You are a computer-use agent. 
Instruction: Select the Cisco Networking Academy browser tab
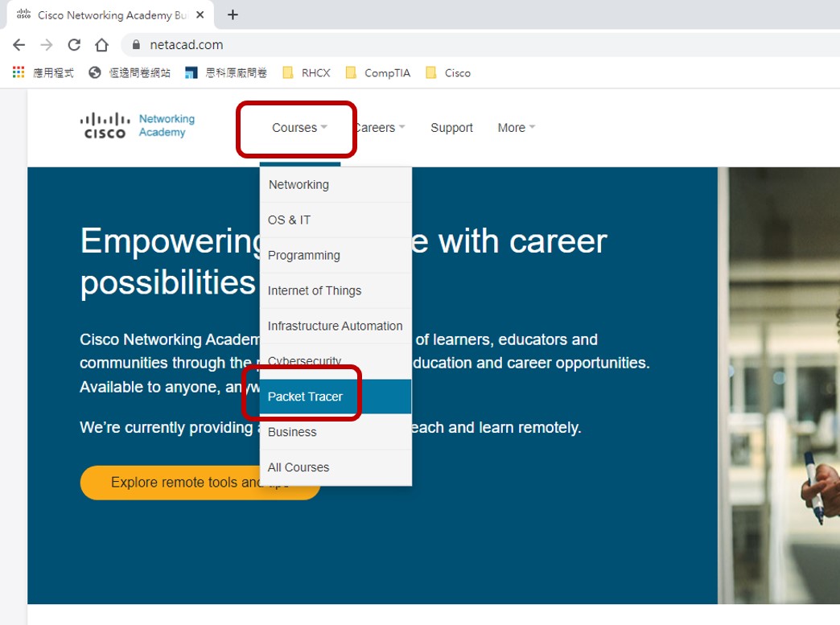click(110, 15)
